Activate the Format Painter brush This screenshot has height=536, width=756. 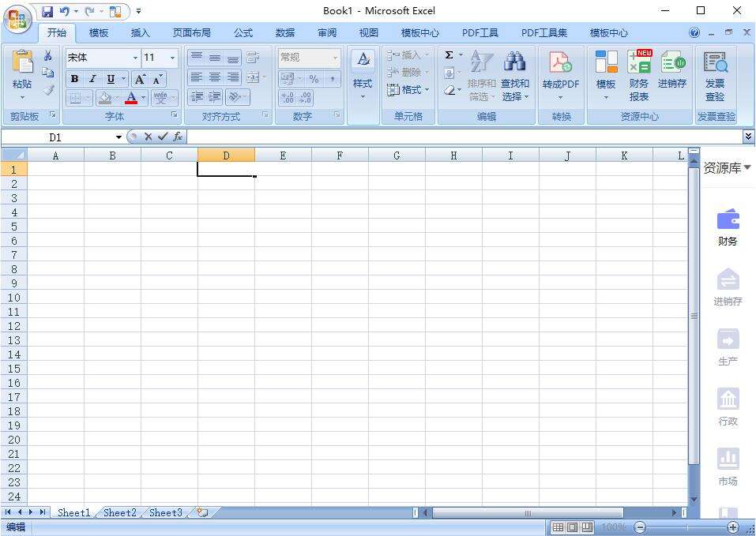coord(48,89)
